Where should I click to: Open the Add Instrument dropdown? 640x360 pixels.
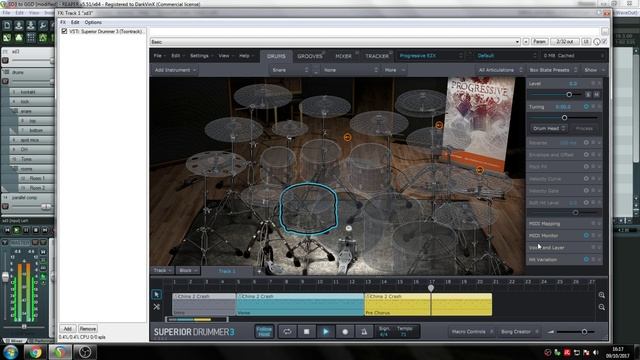[175, 70]
